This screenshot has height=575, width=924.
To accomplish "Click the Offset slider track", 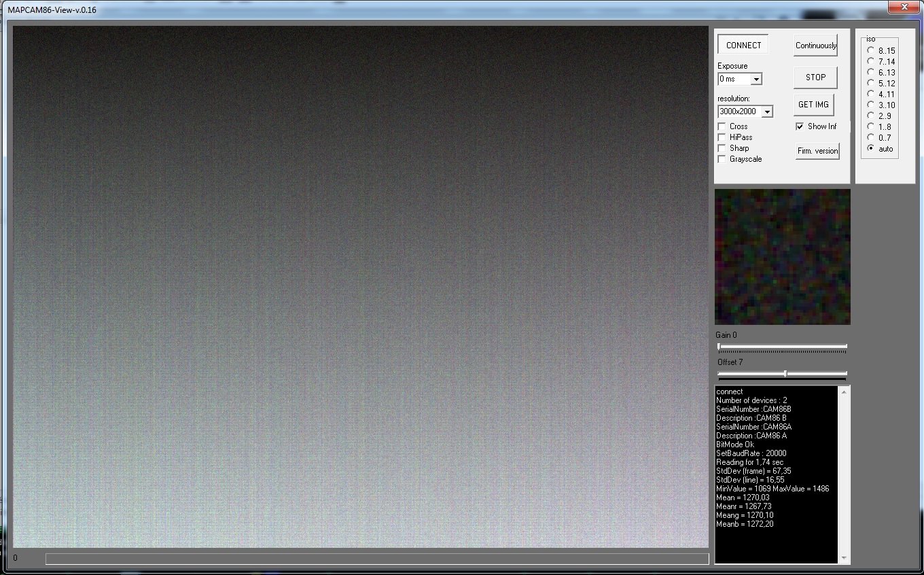I will (783, 374).
